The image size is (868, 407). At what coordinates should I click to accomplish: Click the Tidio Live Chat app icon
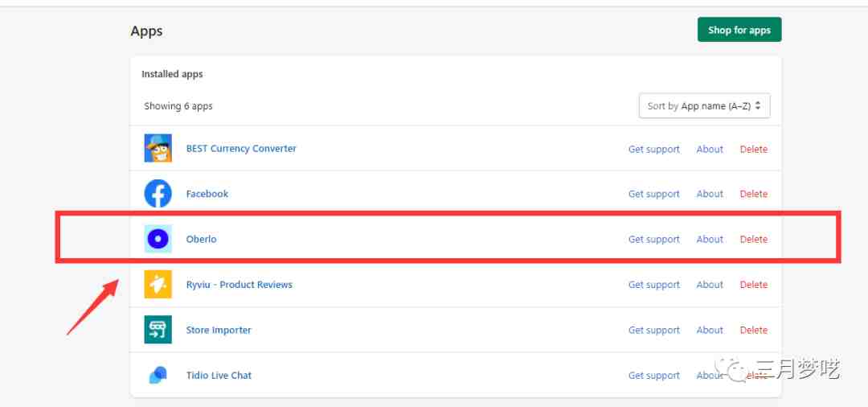click(158, 376)
